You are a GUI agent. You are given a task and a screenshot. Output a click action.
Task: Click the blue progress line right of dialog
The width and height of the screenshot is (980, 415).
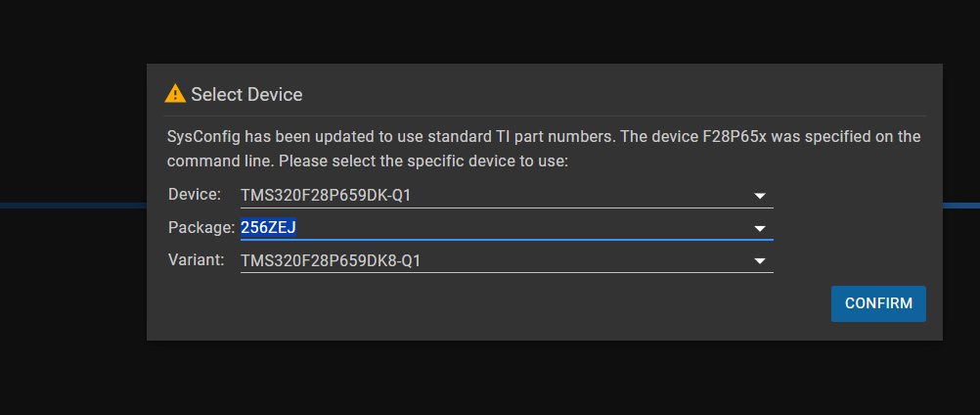click(961, 205)
